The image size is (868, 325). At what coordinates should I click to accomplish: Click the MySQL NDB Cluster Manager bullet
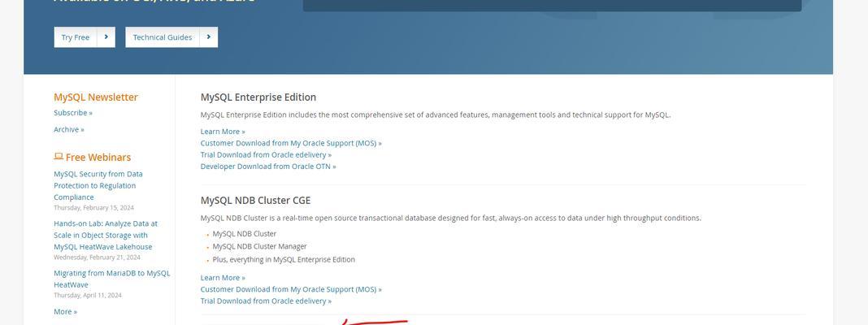click(x=259, y=246)
